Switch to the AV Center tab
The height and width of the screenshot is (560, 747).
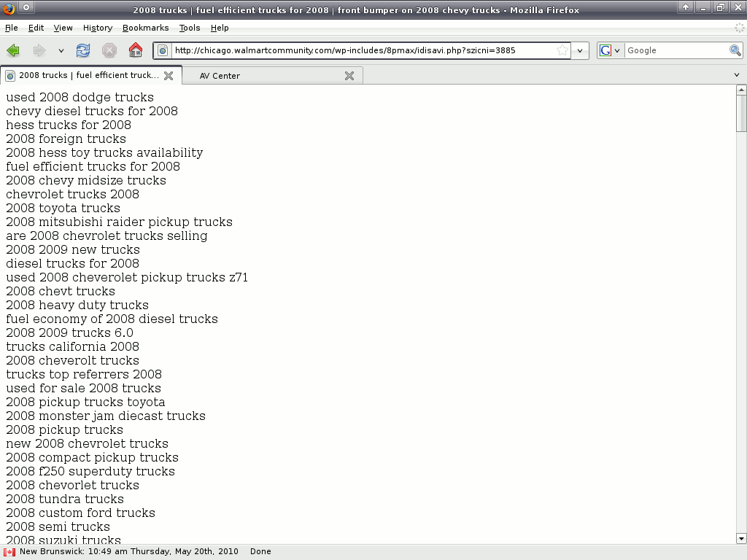(220, 76)
